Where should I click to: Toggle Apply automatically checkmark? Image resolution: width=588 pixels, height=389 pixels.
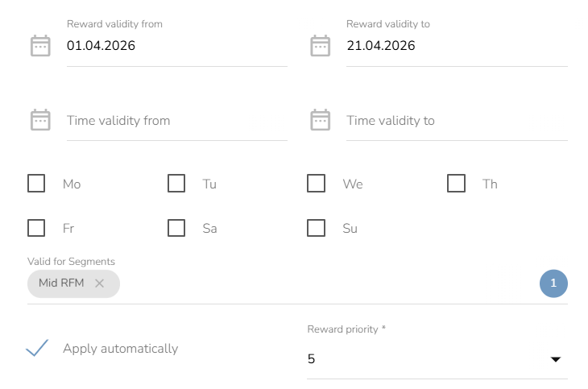pyautogui.click(x=37, y=348)
